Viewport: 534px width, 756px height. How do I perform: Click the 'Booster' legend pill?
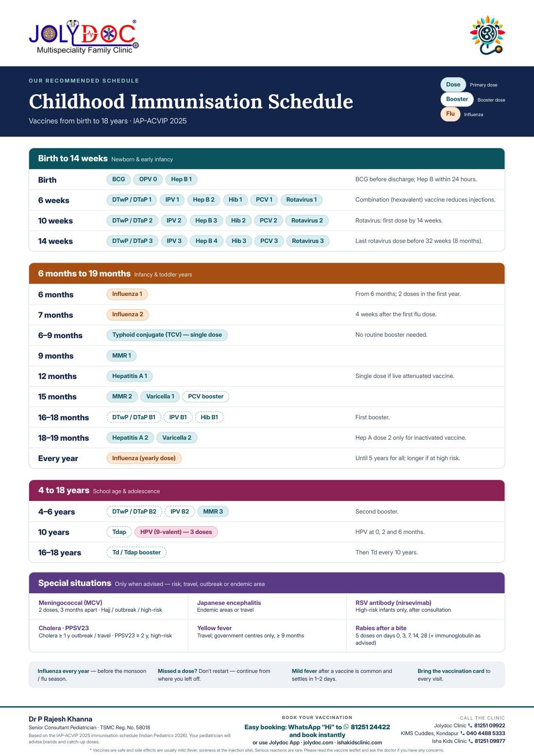(x=457, y=99)
